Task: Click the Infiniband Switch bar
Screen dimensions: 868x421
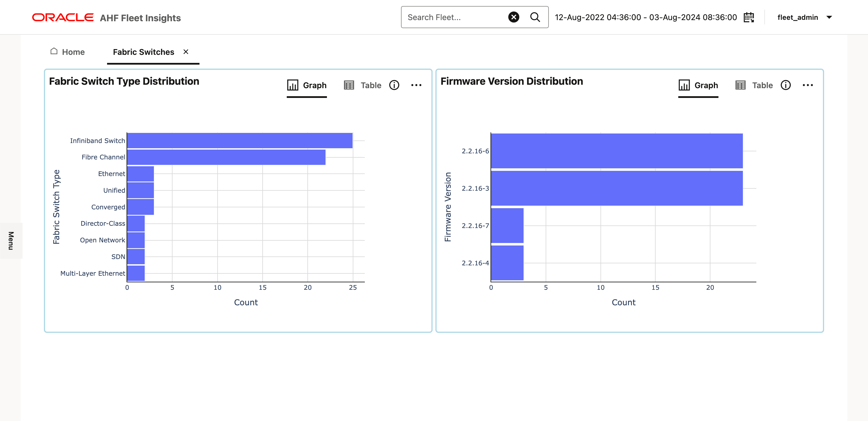Action: [239, 140]
